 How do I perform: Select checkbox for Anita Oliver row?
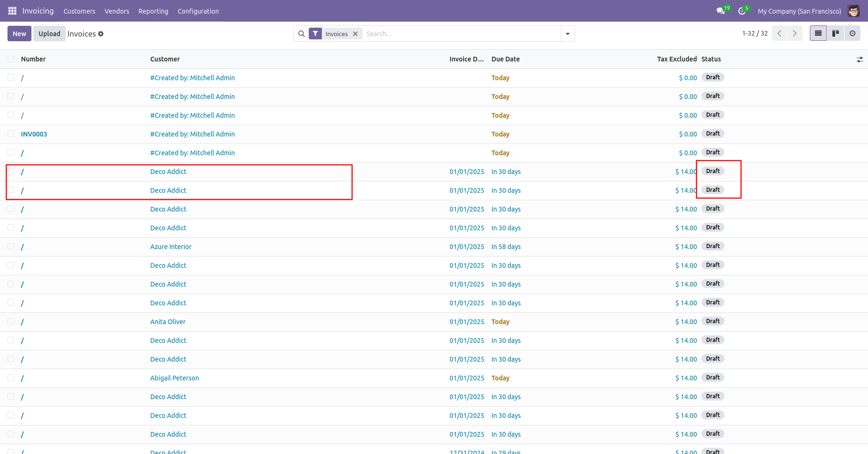(x=11, y=321)
